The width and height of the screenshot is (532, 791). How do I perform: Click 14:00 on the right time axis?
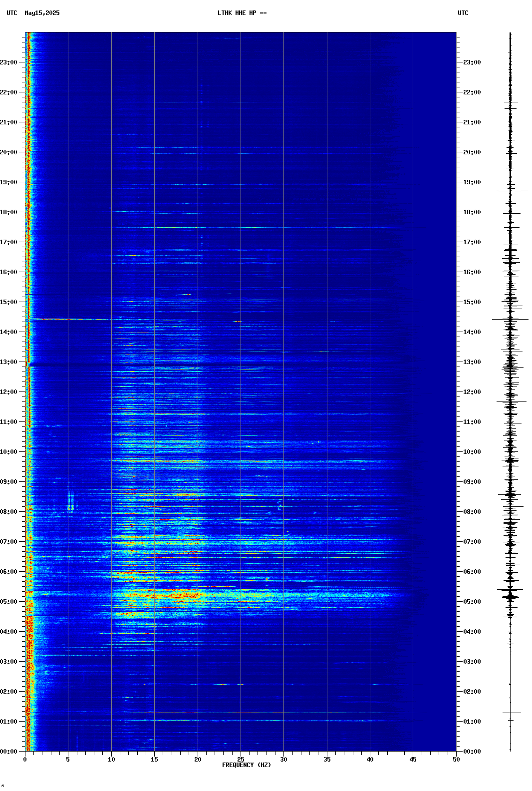coord(472,332)
